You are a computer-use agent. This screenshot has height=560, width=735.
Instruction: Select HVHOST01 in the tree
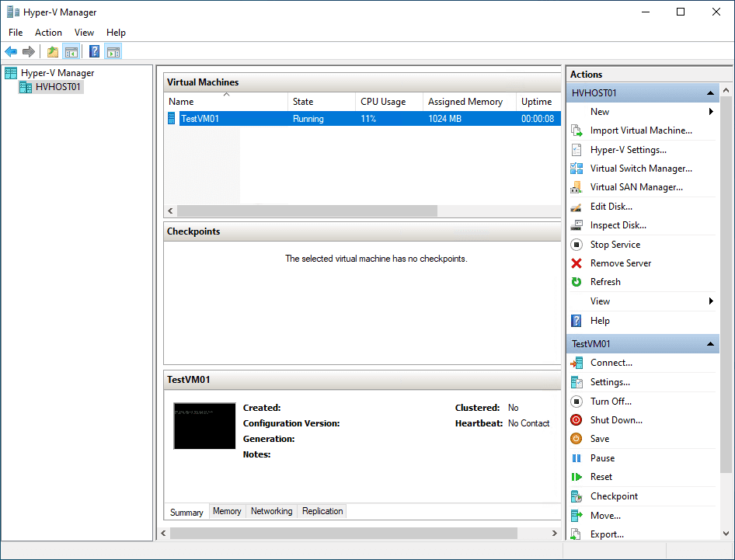(57, 87)
